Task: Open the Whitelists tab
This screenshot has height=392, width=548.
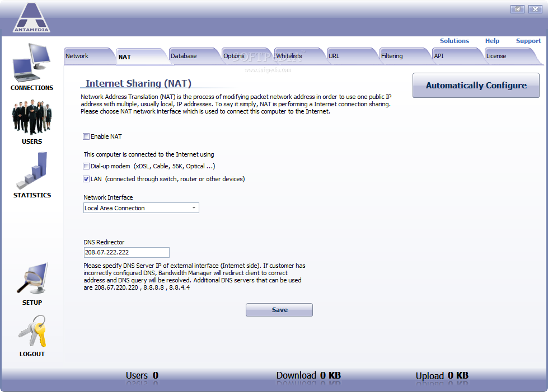Action: [300, 56]
